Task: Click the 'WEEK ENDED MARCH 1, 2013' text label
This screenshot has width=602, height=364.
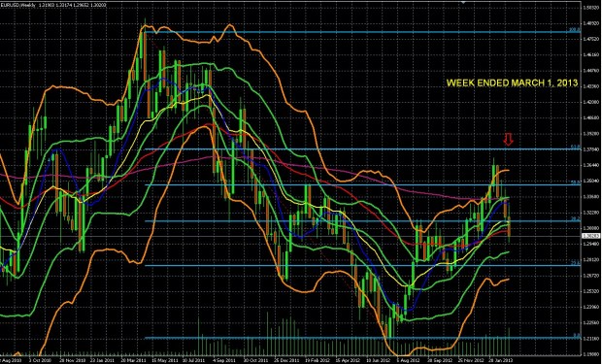Action: 512,83
